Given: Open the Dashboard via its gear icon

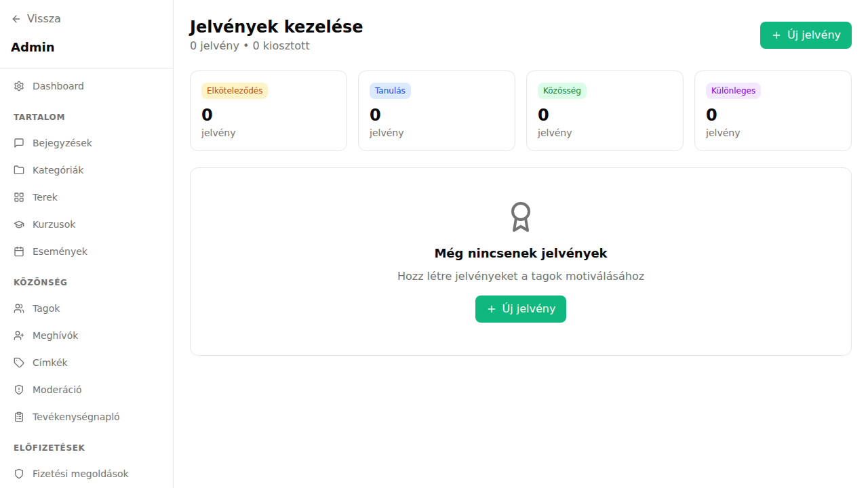Looking at the screenshot, I should pyautogui.click(x=18, y=86).
